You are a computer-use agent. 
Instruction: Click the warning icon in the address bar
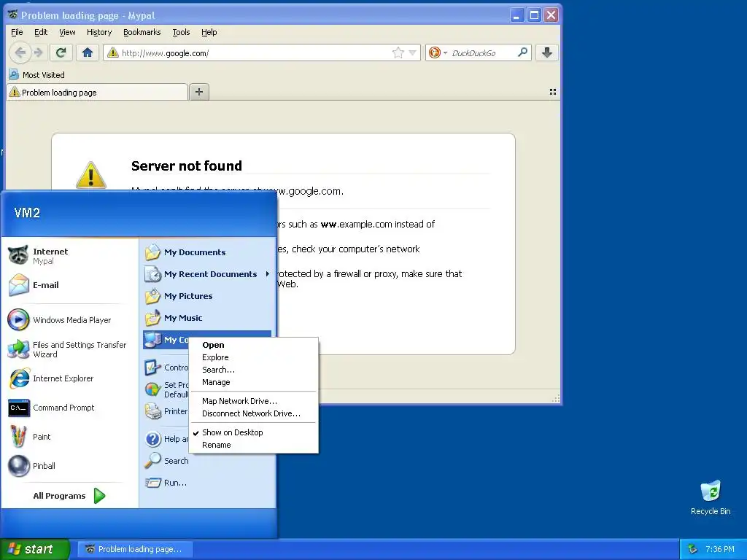[x=112, y=52]
